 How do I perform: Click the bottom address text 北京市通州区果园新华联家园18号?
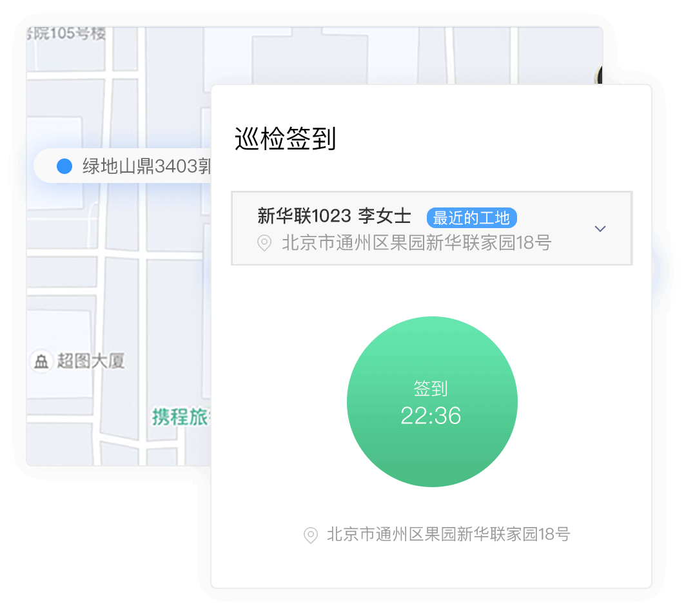coord(449,534)
